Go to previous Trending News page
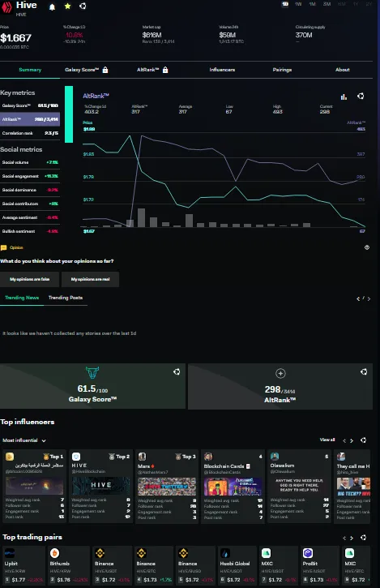 point(358,299)
